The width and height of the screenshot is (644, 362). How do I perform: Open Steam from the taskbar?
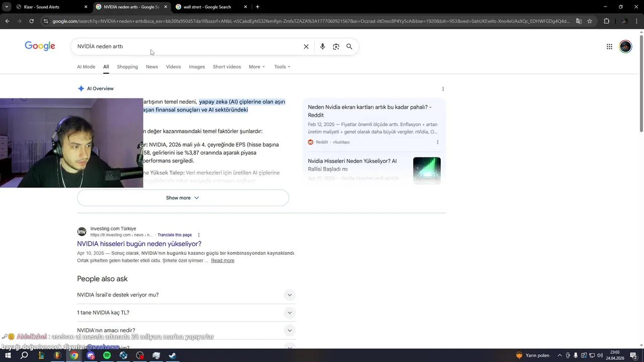tap(173, 355)
